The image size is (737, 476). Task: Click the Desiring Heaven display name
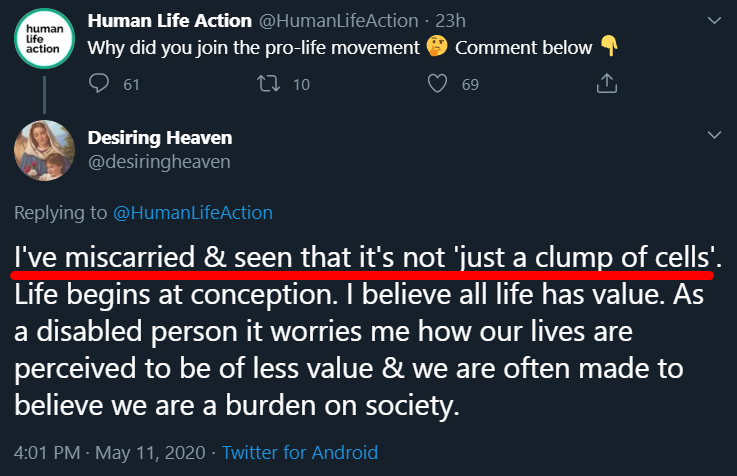158,137
